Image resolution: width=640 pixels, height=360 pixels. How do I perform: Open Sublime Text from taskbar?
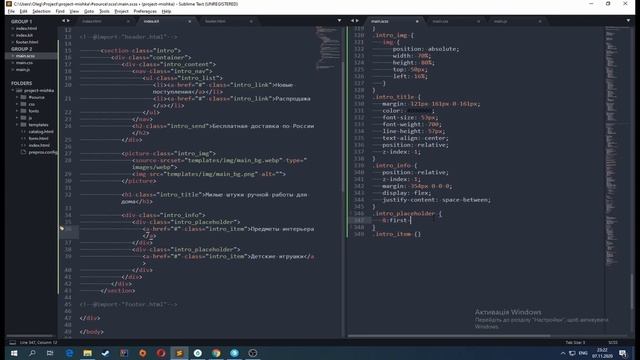[179, 353]
